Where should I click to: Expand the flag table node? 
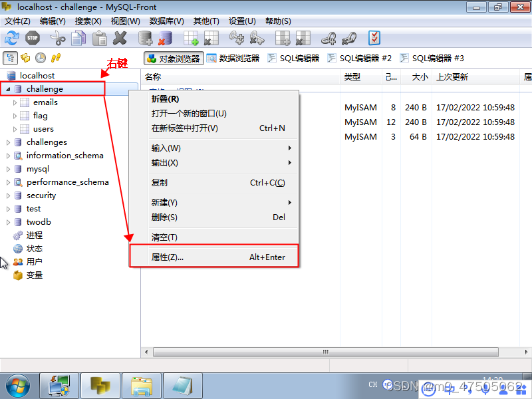tap(15, 116)
